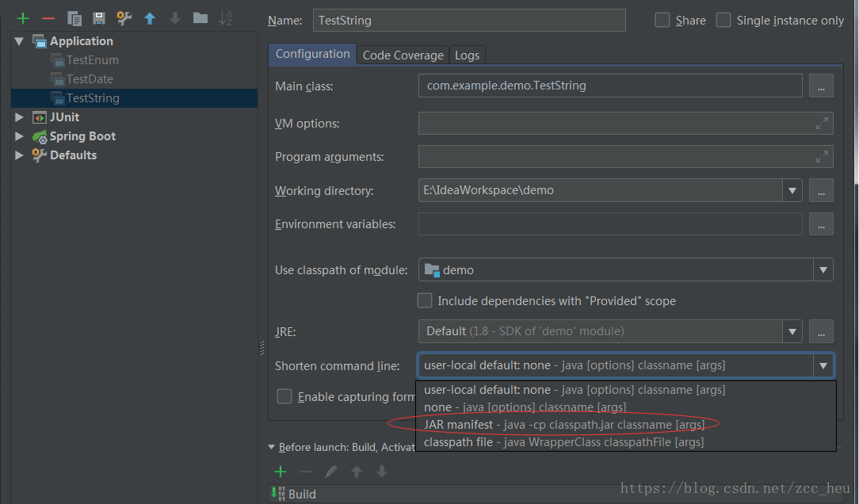Viewport: 859px width, 504px height.
Task: Click the green plus Add New Configuration icon
Action: pyautogui.click(x=23, y=18)
